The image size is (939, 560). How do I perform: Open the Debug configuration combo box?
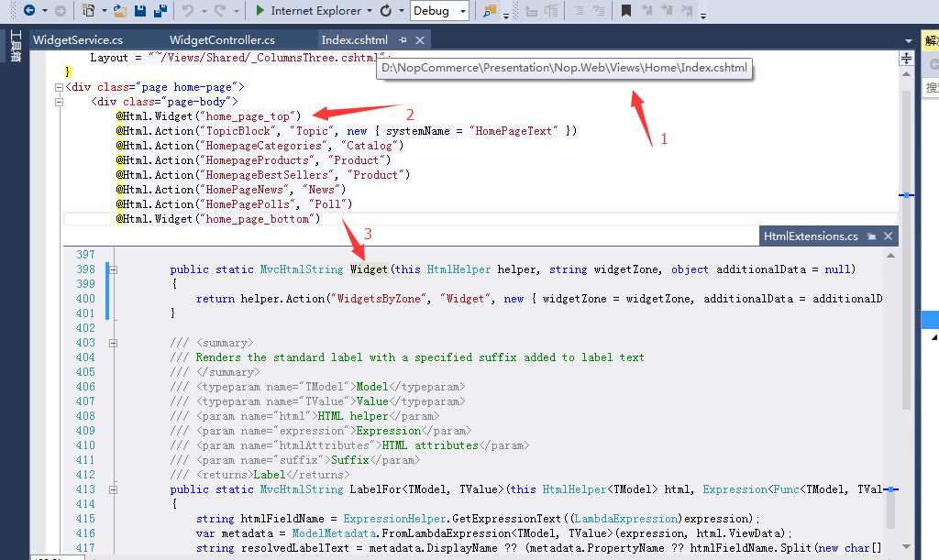point(439,11)
